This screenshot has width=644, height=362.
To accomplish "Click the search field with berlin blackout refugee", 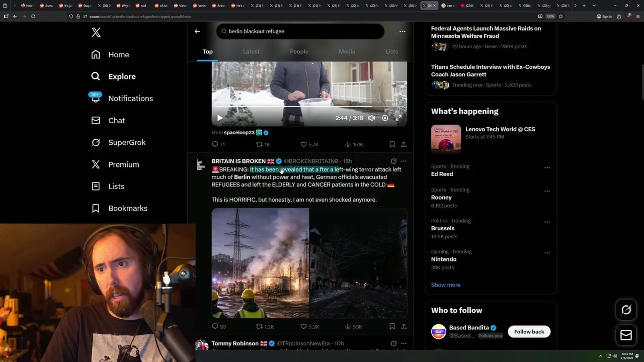I will tap(300, 31).
